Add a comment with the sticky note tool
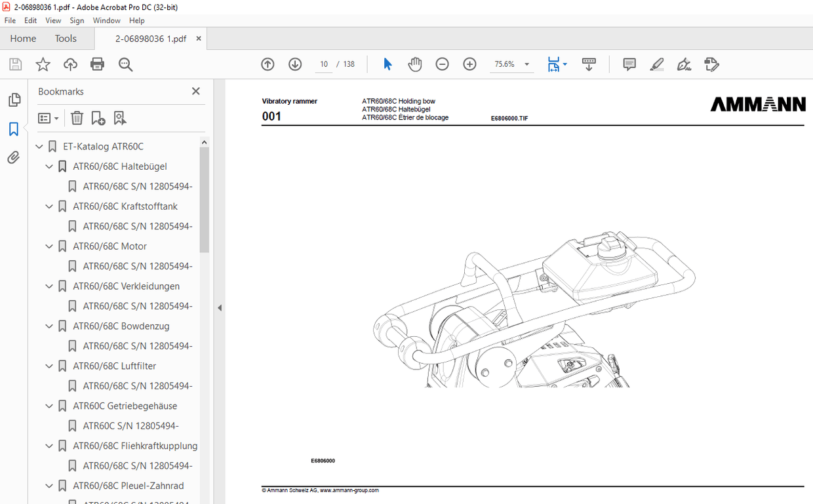Viewport: 813px width, 504px height. (x=629, y=64)
